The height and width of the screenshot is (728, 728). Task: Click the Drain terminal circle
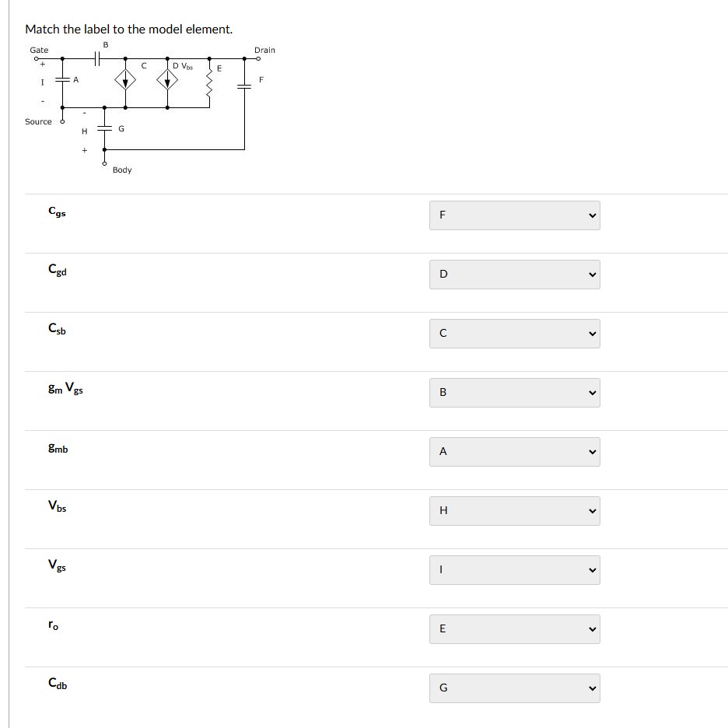point(258,58)
